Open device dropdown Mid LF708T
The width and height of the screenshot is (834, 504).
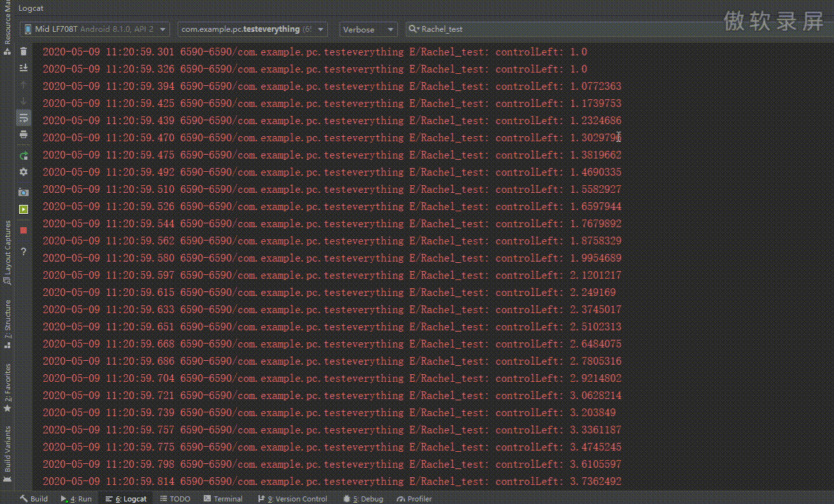point(95,29)
